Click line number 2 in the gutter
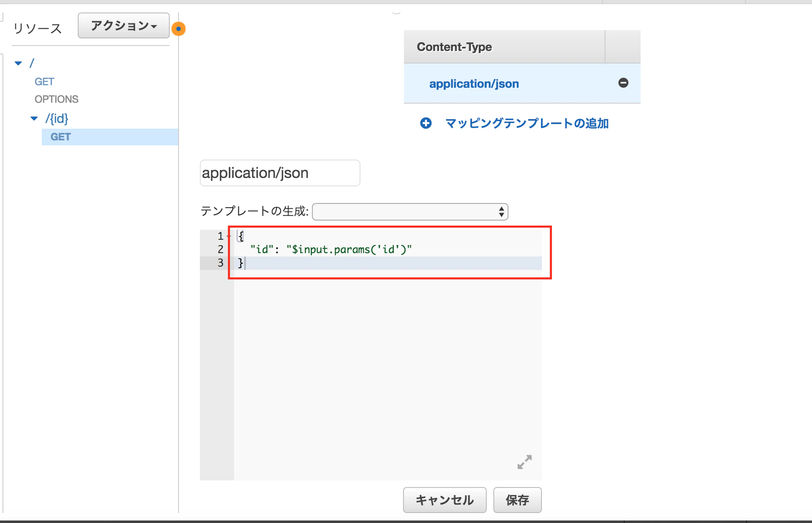This screenshot has width=812, height=523. [x=220, y=249]
